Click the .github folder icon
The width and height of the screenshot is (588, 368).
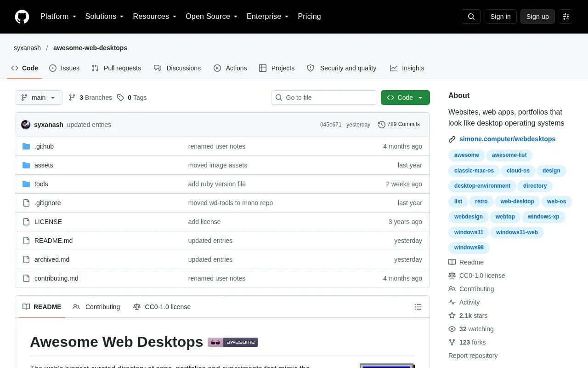click(26, 146)
